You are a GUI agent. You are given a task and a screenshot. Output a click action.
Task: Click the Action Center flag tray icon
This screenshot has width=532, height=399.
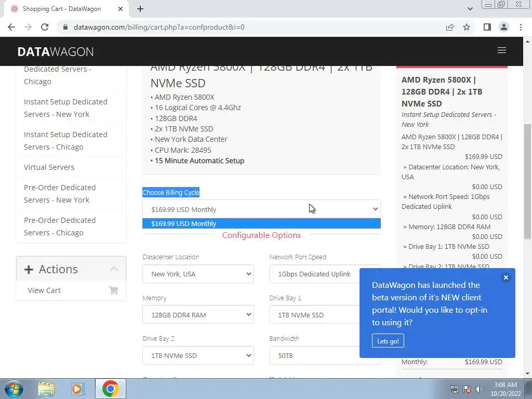467,389
